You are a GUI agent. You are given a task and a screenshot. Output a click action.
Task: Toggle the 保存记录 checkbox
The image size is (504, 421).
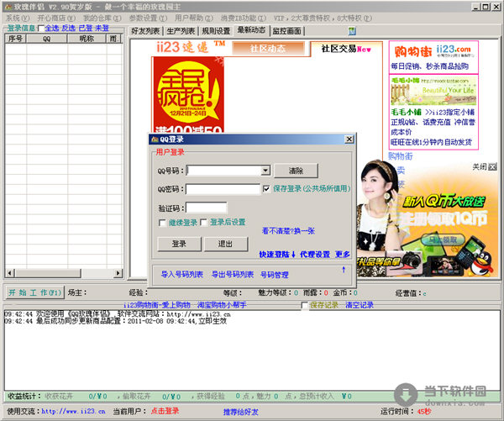pos(304,305)
